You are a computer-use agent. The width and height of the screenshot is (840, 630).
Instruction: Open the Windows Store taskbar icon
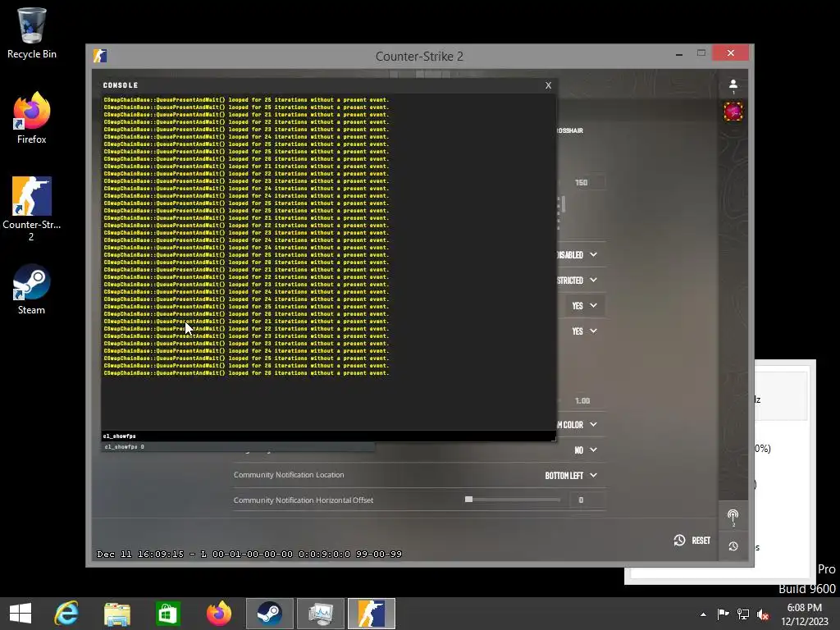click(x=167, y=614)
